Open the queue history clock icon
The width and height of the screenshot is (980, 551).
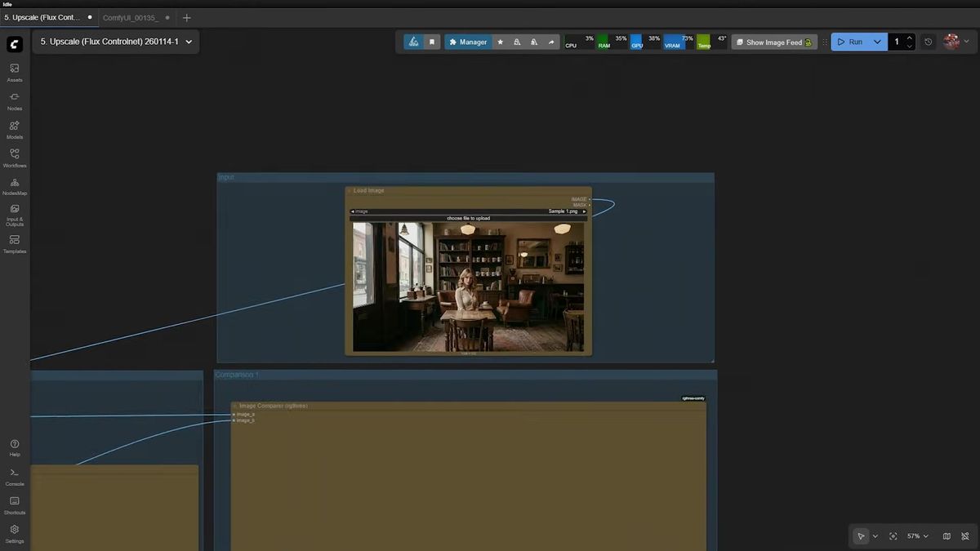pos(929,42)
